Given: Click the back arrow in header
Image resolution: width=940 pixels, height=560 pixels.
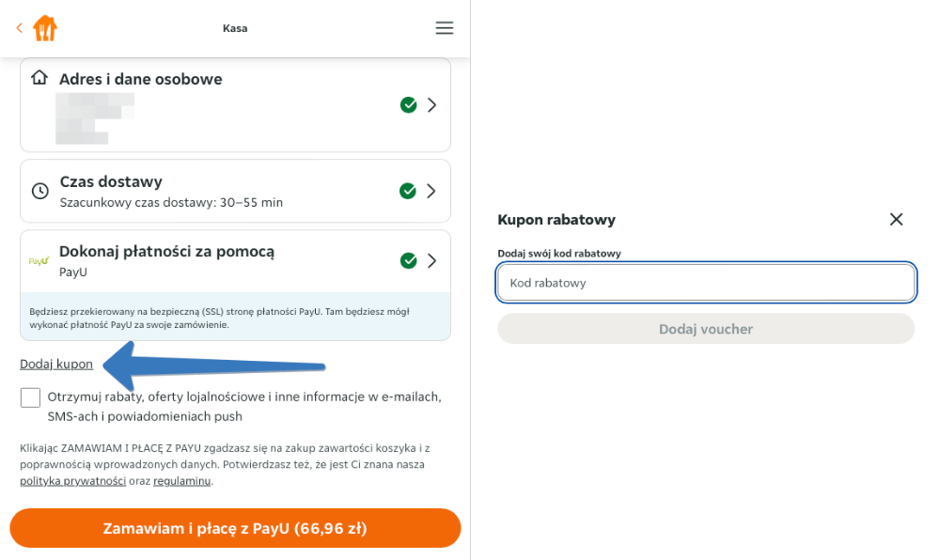Looking at the screenshot, I should pyautogui.click(x=19, y=28).
